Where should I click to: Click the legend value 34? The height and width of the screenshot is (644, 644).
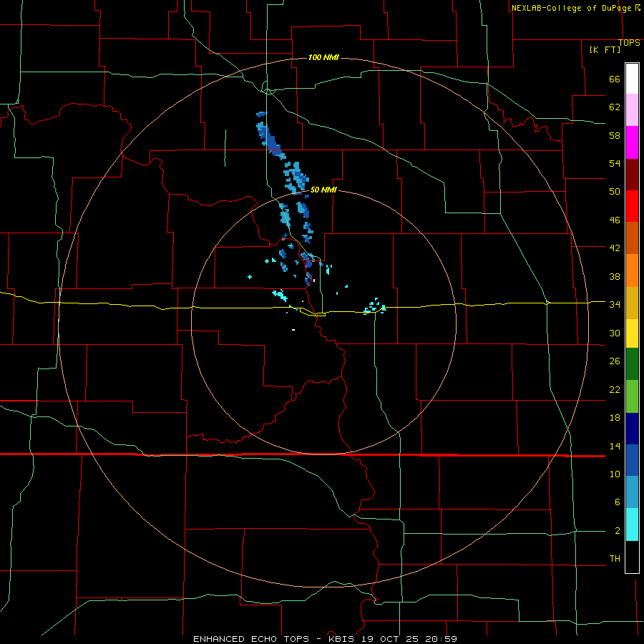tap(615, 304)
